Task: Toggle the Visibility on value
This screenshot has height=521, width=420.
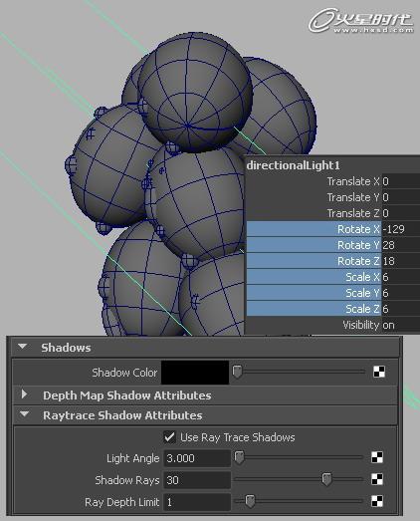Action: pyautogui.click(x=388, y=325)
